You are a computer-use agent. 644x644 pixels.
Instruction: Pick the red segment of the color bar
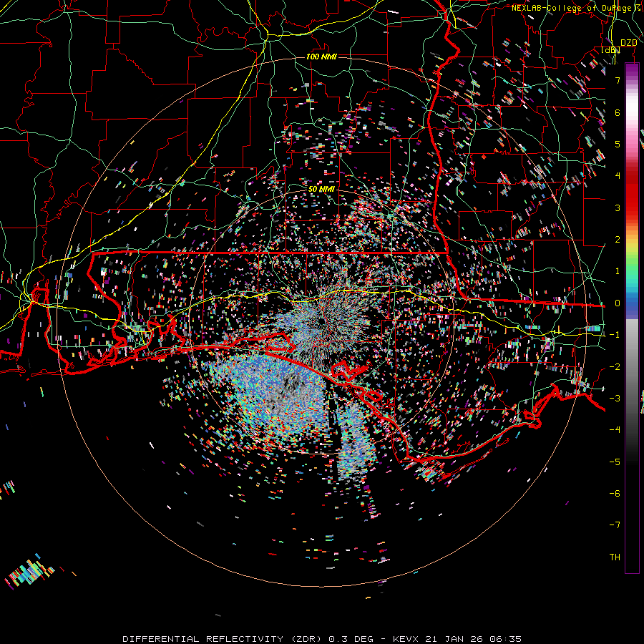tap(632, 193)
